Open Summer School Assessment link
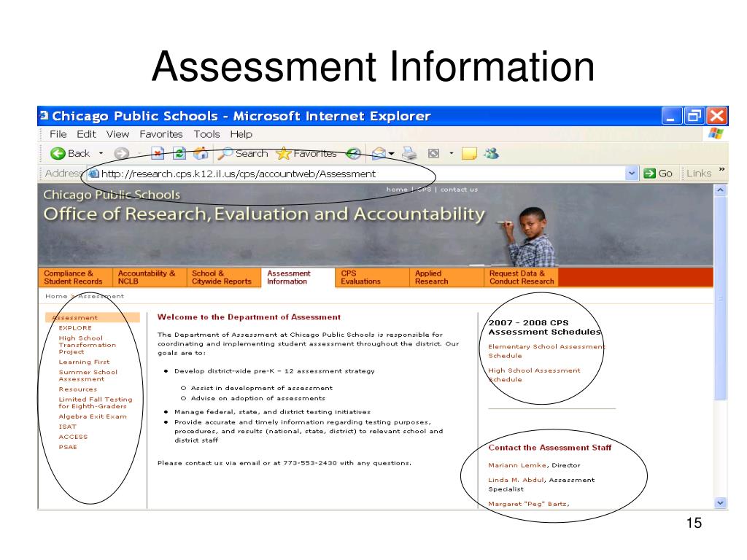Image resolution: width=747 pixels, height=560 pixels. [88, 376]
